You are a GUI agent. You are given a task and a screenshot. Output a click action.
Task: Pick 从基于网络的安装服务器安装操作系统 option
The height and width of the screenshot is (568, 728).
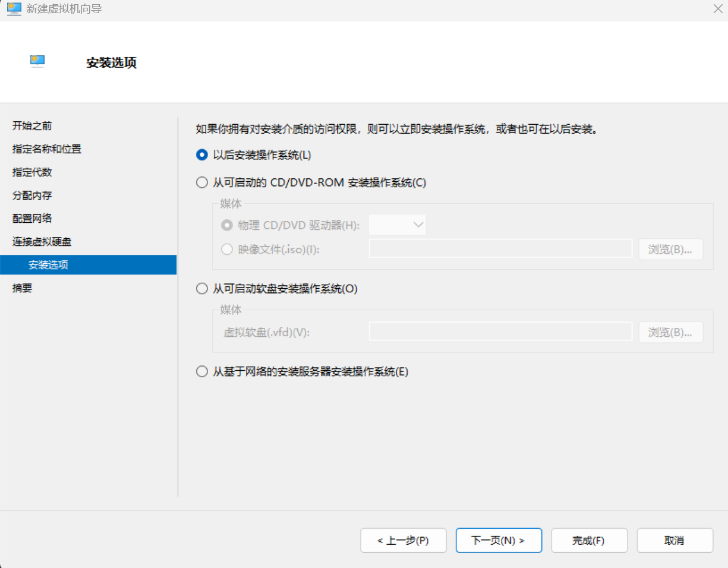[202, 372]
